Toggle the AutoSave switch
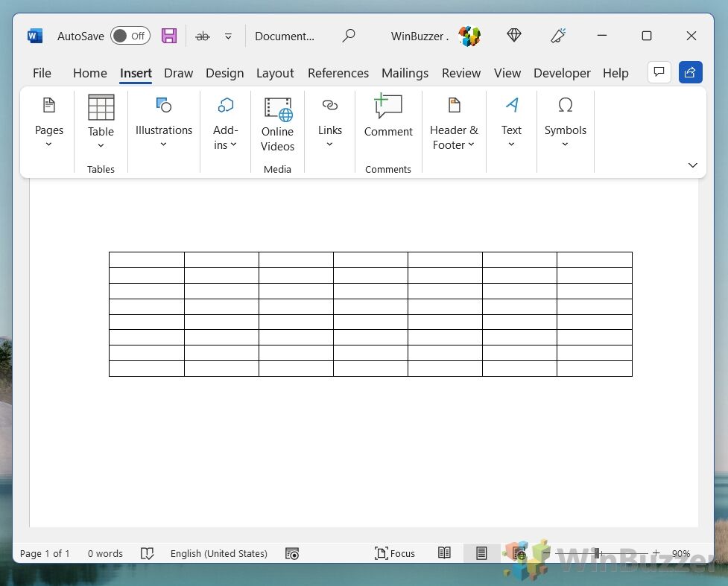Viewport: 728px width, 586px height. (x=130, y=36)
